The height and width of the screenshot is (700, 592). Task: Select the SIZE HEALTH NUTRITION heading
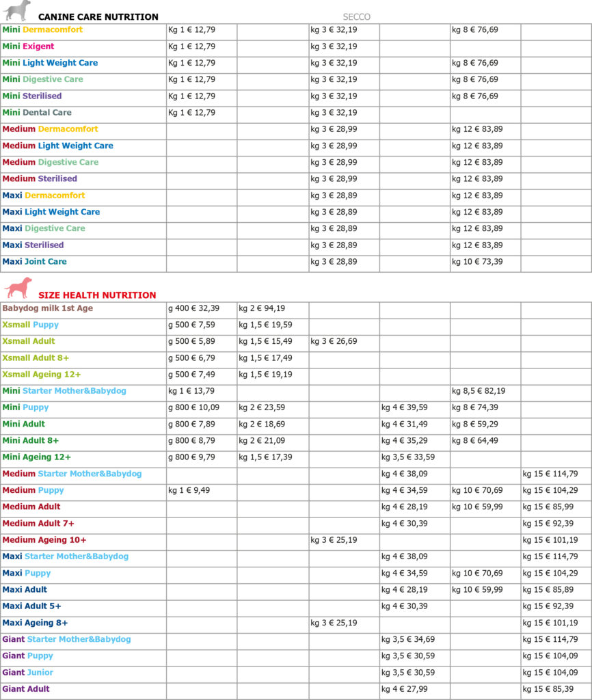[97, 295]
